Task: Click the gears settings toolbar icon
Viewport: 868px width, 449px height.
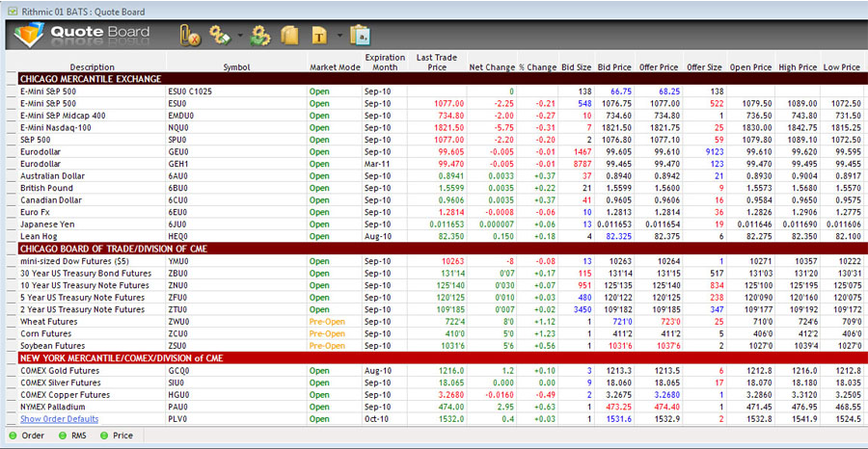Action: click(x=219, y=36)
